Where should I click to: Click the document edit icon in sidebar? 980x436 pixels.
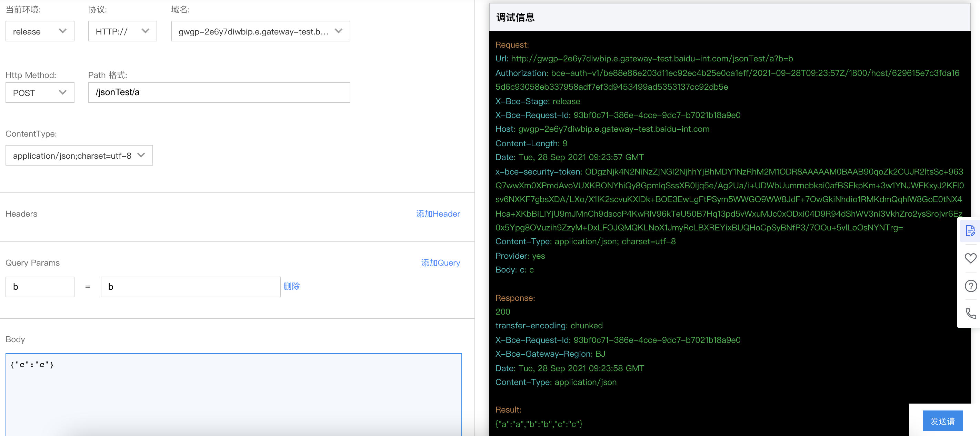pos(970,231)
